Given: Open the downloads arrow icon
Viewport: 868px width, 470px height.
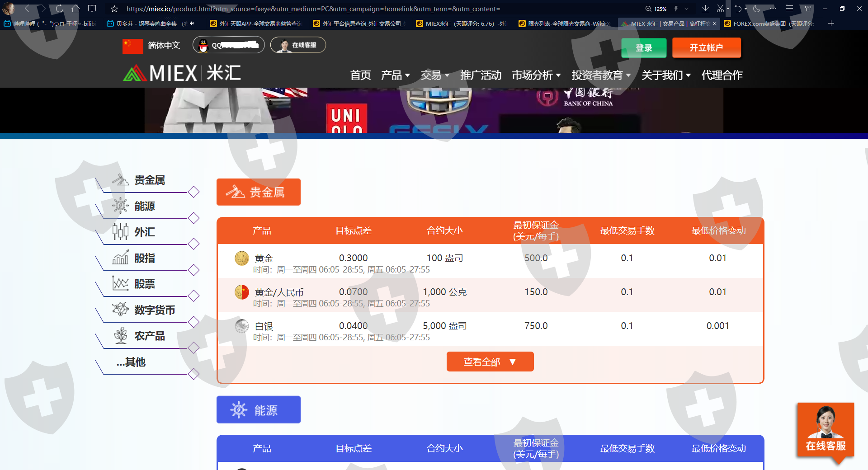Looking at the screenshot, I should point(705,9).
